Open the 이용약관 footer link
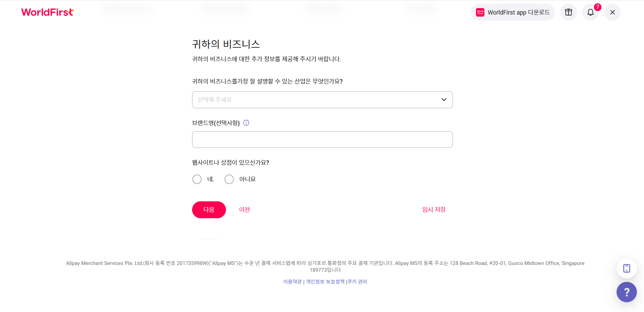Image resolution: width=644 pixels, height=312 pixels. (292, 282)
